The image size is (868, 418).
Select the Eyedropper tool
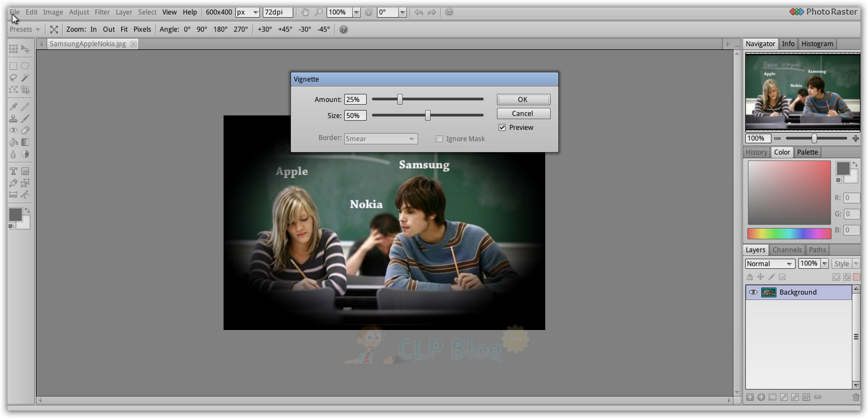point(14,106)
